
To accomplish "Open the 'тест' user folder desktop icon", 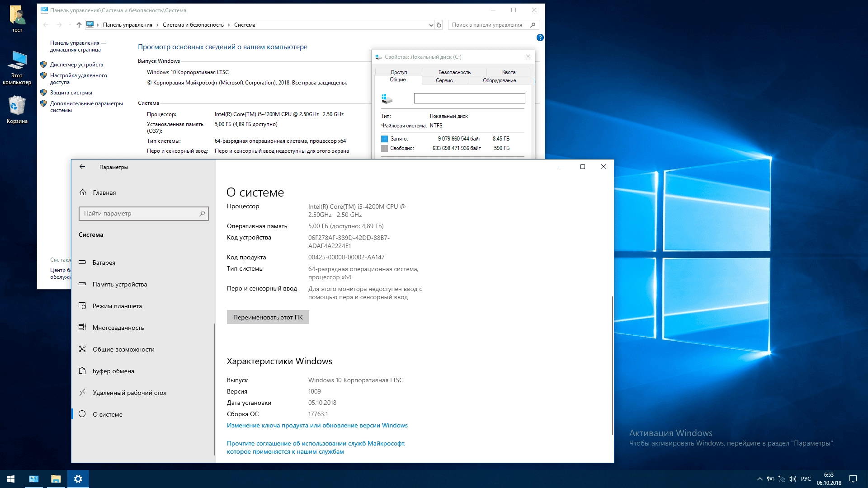I will pyautogui.click(x=17, y=19).
